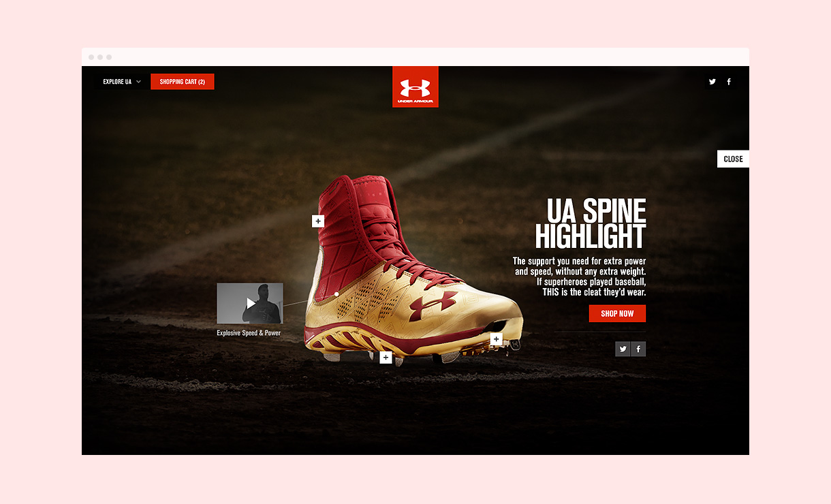This screenshot has height=504, width=831.
Task: Click the browser window's first control dot
Action: pos(91,57)
